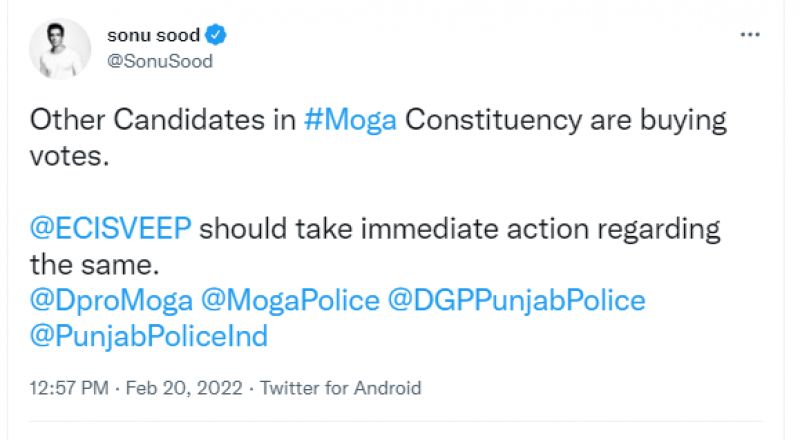Click the blue verified badge
This screenshot has height=440, width=800.
click(217, 37)
